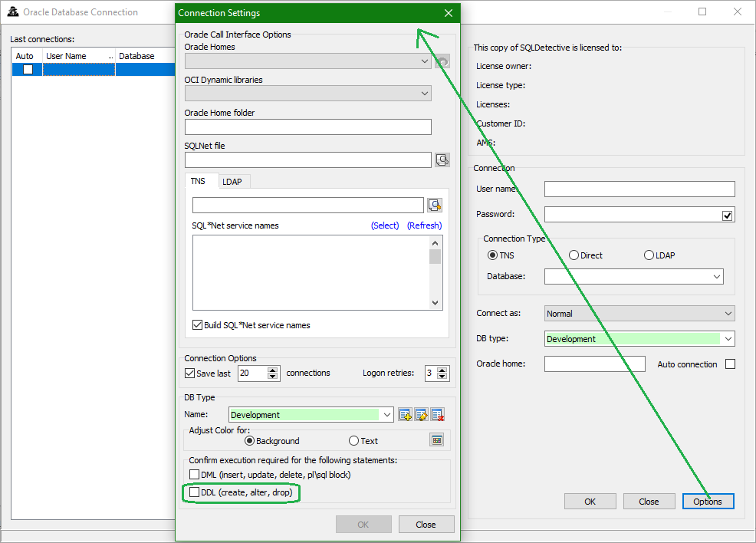
Task: Click the Options button
Action: [708, 502]
